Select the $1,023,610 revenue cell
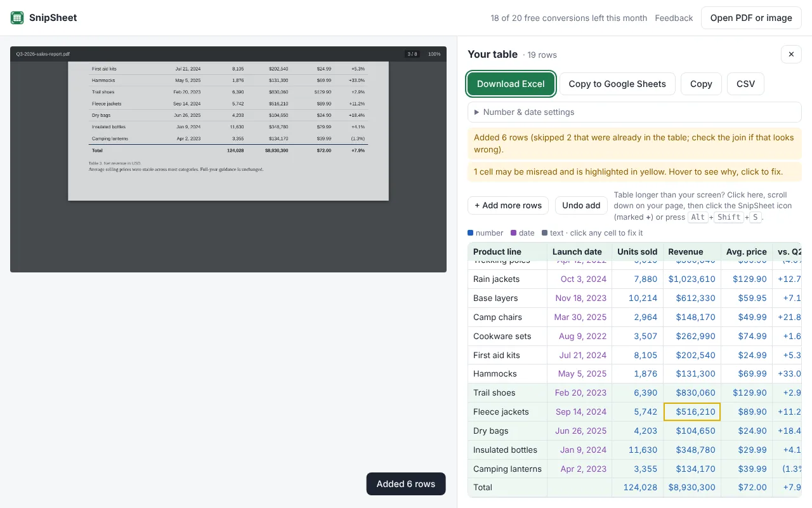This screenshot has height=508, width=812. [x=692, y=279]
